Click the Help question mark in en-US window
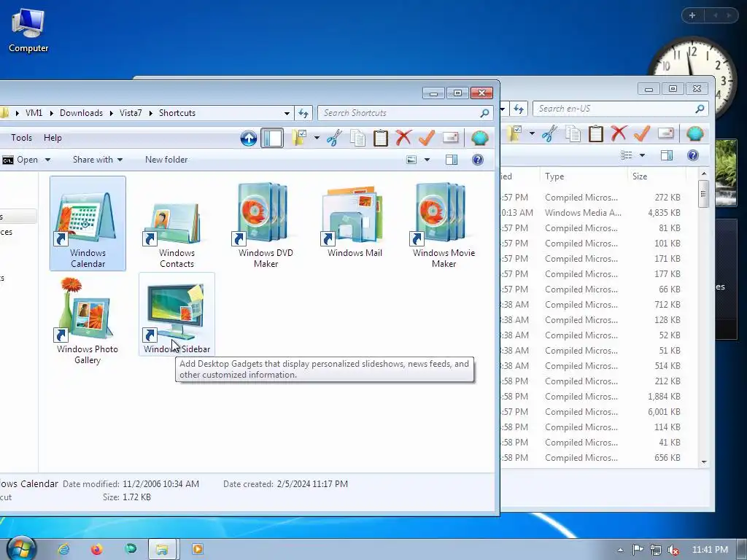Viewport: 747px width, 560px height. 693,155
